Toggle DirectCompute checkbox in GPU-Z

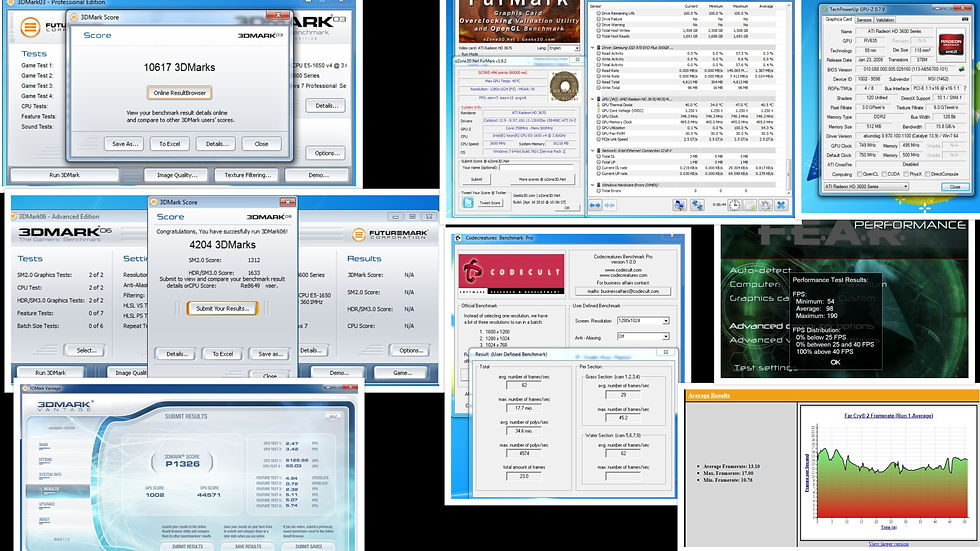(928, 174)
